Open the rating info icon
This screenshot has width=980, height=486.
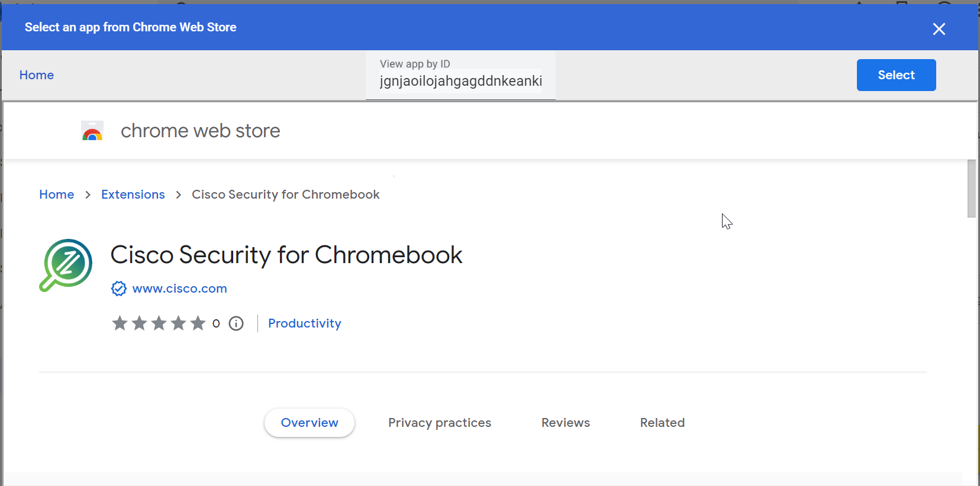click(x=236, y=323)
